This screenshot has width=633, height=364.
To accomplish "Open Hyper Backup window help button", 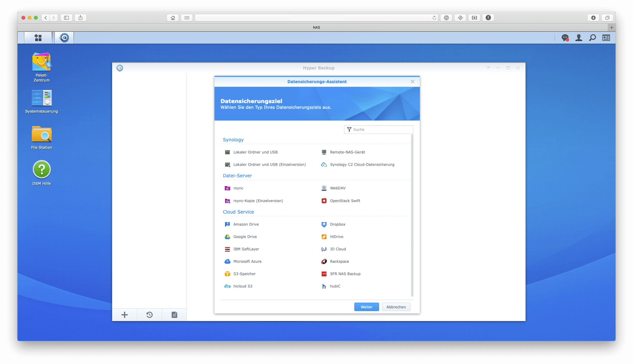I will pyautogui.click(x=488, y=68).
